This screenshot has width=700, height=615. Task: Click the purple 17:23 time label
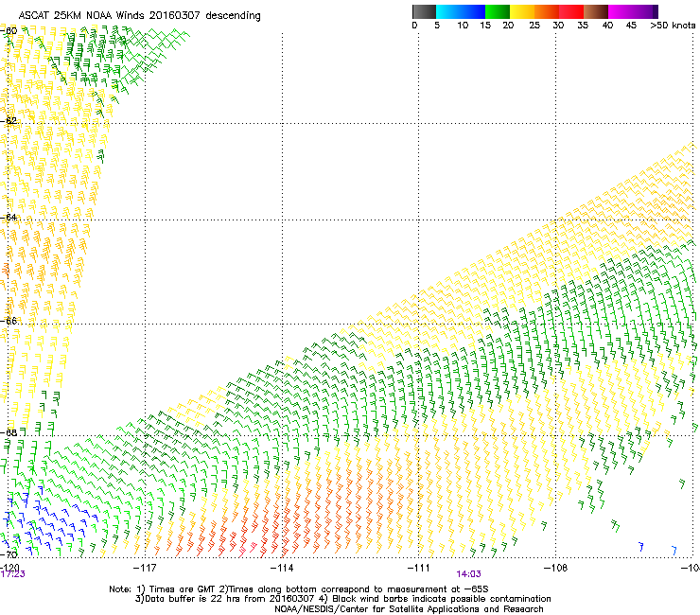tap(12, 574)
